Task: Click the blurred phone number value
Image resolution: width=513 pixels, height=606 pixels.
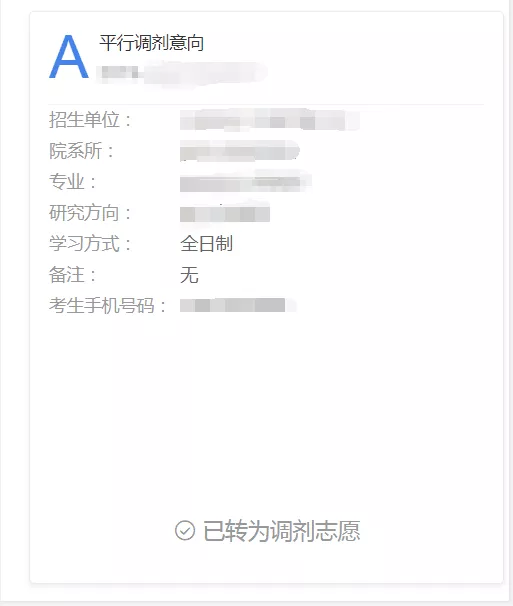Action: [x=238, y=305]
